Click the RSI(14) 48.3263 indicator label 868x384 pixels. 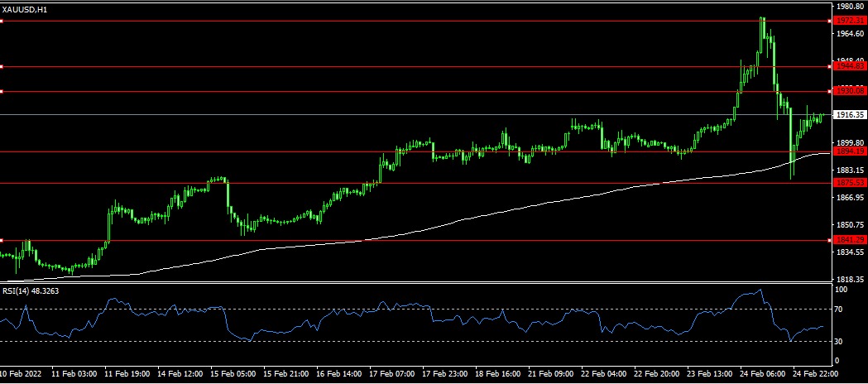30,290
